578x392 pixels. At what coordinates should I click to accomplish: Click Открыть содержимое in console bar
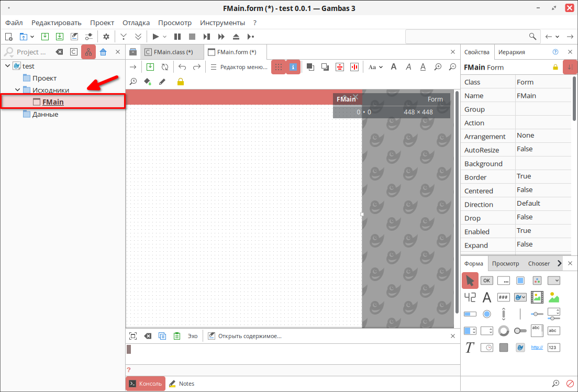point(244,336)
